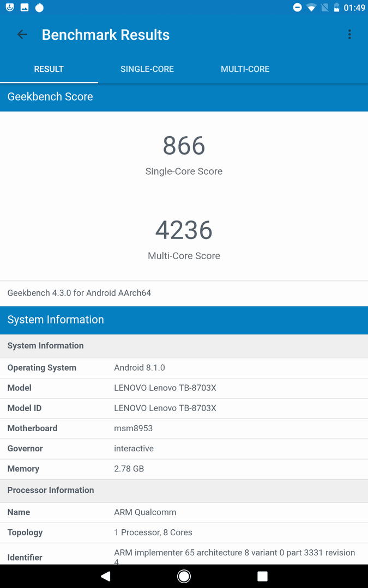
Task: Tap the 4236 multi-core score value
Action: pyautogui.click(x=184, y=230)
